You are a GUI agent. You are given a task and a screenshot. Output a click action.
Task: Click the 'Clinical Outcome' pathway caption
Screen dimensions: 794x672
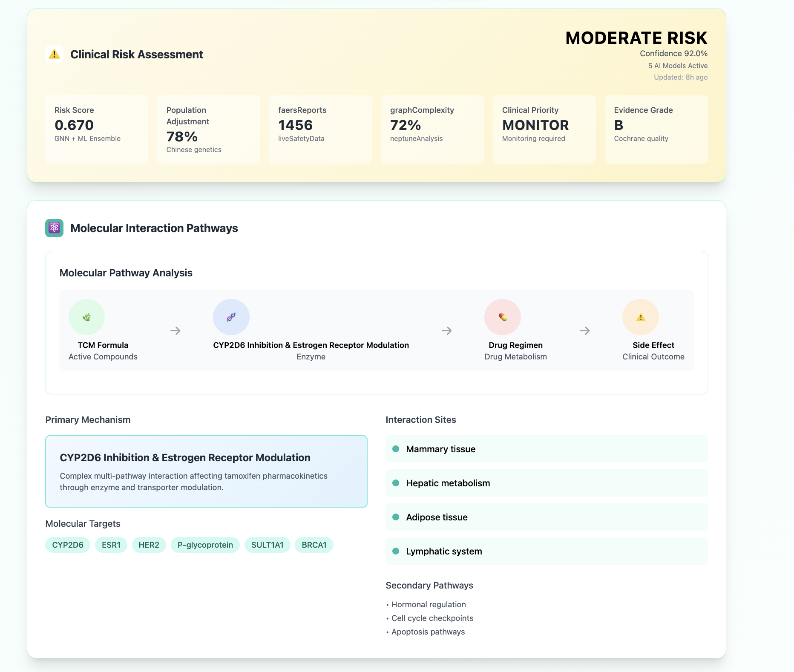(653, 356)
